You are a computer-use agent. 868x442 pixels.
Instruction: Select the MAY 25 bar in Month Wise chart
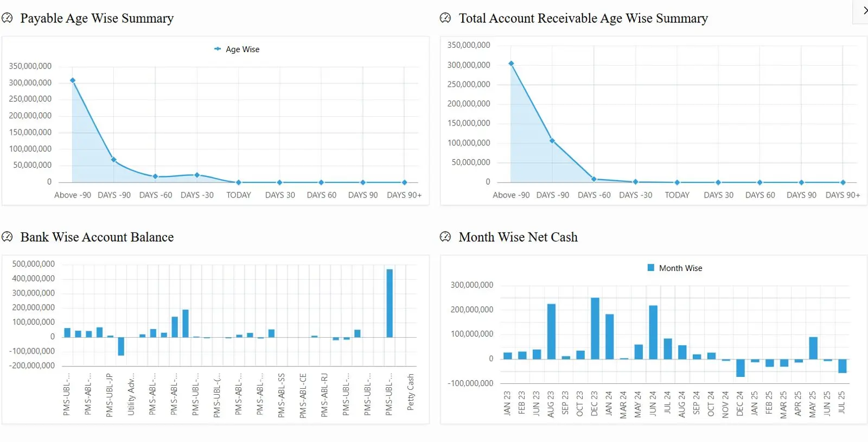(x=813, y=348)
